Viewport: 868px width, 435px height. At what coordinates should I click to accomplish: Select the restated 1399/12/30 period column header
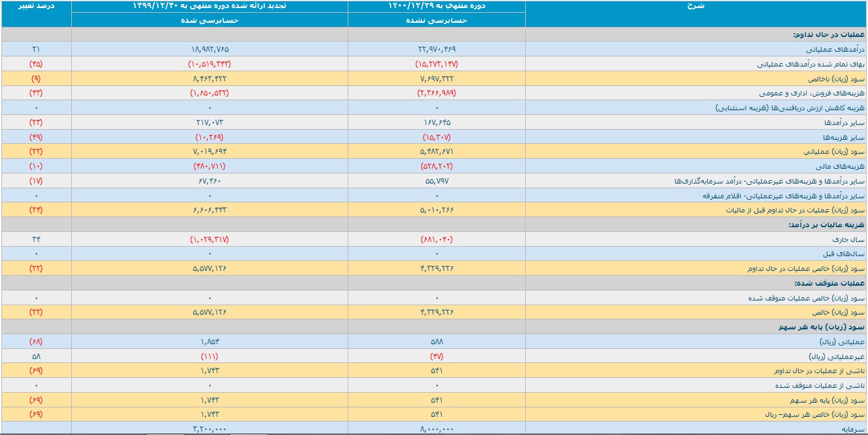pyautogui.click(x=210, y=6)
